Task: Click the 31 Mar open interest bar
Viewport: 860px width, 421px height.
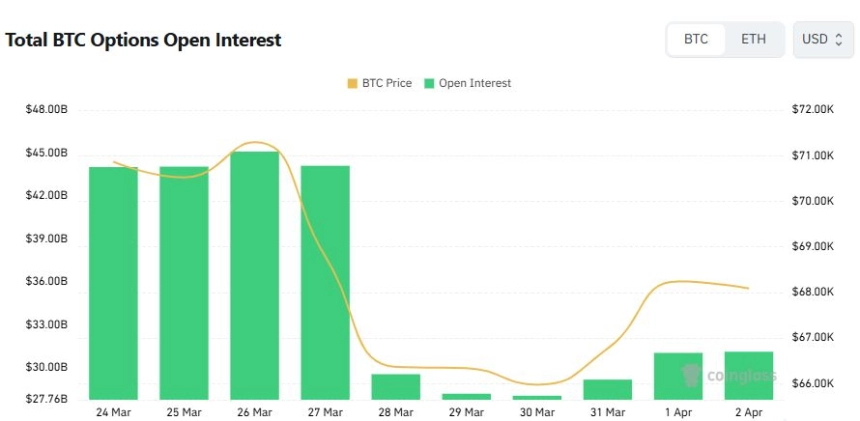Action: pyautogui.click(x=608, y=390)
